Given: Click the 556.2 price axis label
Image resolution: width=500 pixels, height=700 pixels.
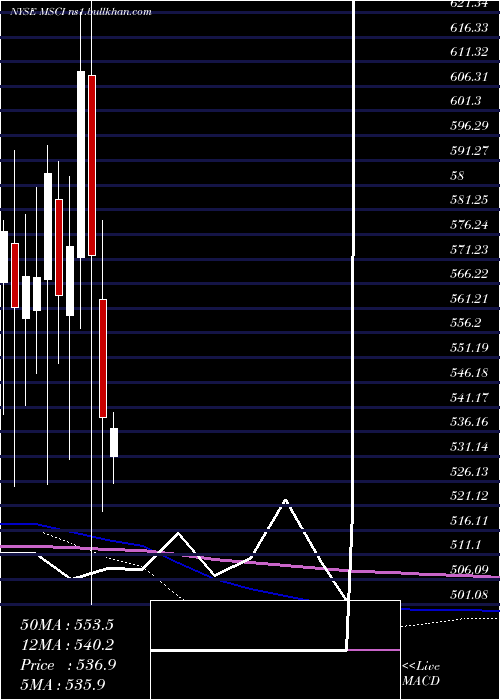Looking at the screenshot, I should (466, 323).
